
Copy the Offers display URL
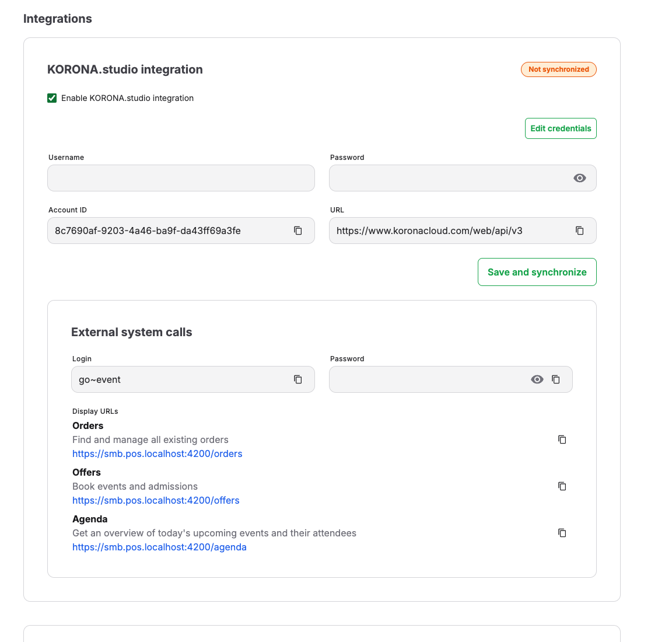pyautogui.click(x=562, y=486)
